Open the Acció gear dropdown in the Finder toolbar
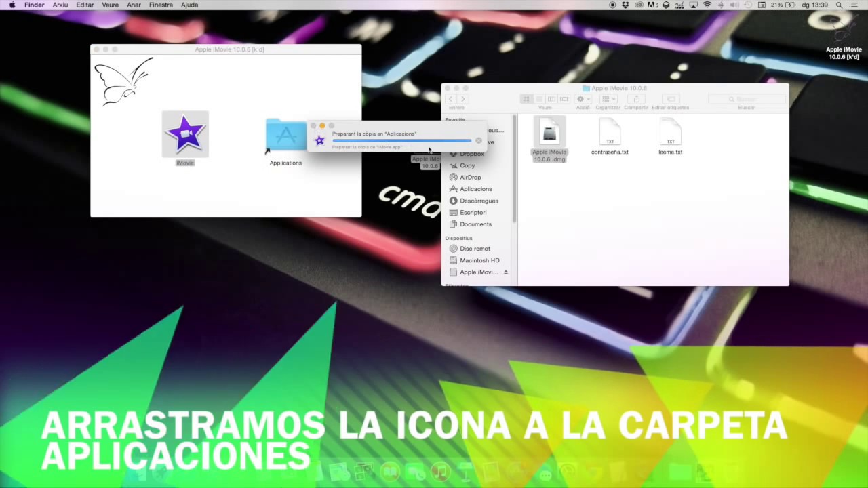The width and height of the screenshot is (868, 488). [583, 99]
